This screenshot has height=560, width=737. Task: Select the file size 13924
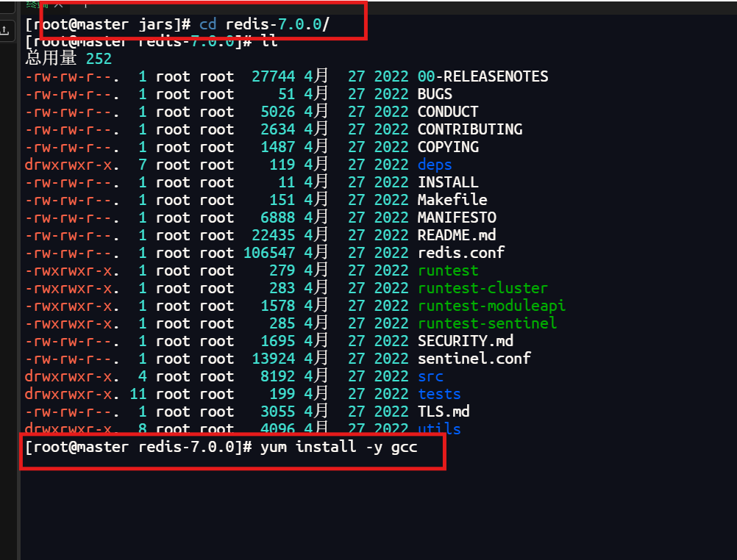(273, 359)
